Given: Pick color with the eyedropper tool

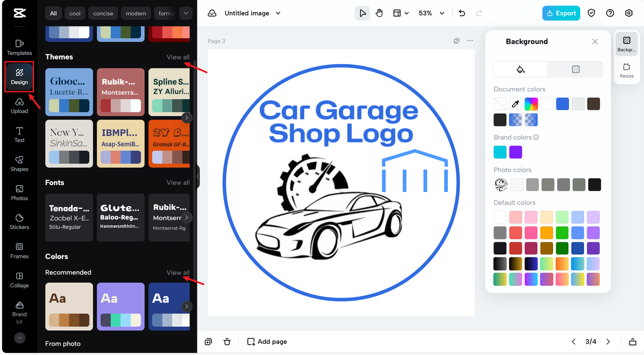Looking at the screenshot, I should 516,104.
